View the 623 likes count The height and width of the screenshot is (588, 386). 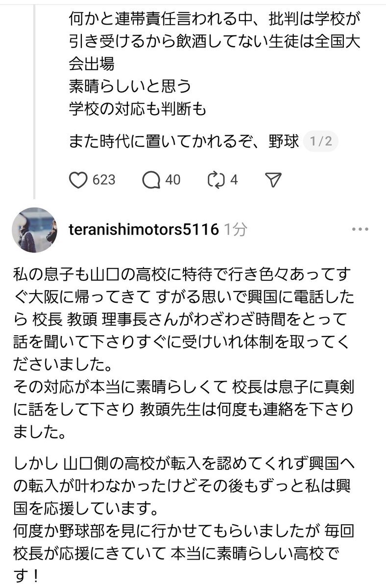pyautogui.click(x=104, y=180)
